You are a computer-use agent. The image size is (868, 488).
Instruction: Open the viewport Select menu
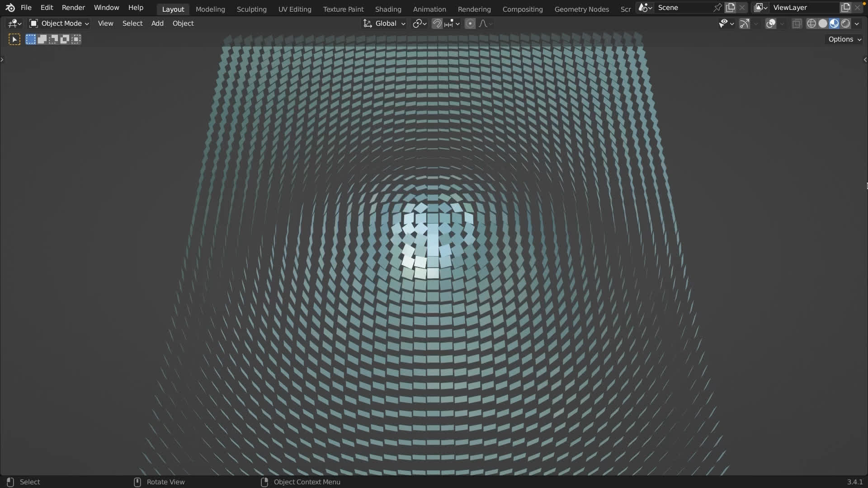[x=132, y=23]
